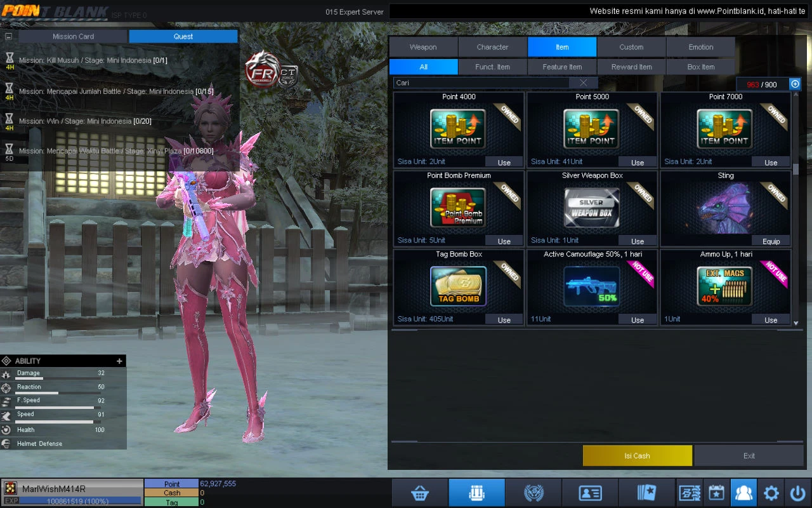Open the profile ID card icon
Viewport: 812px width, 508px height.
(590, 493)
